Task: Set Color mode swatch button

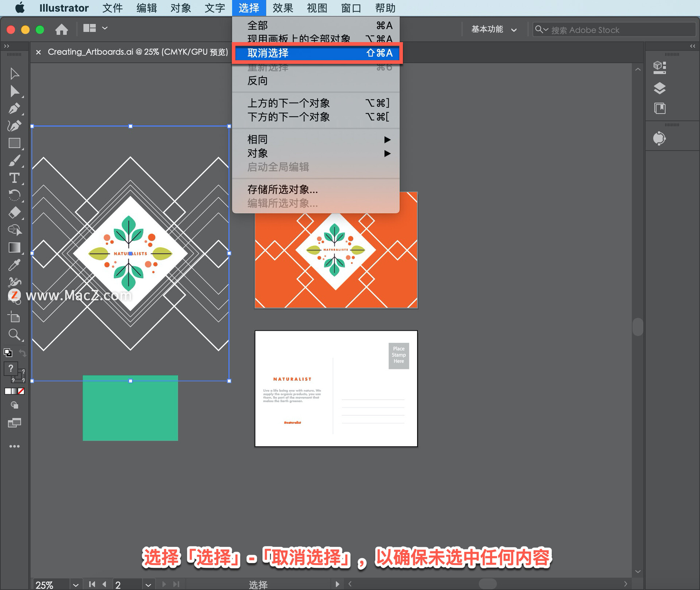Action: [7, 391]
